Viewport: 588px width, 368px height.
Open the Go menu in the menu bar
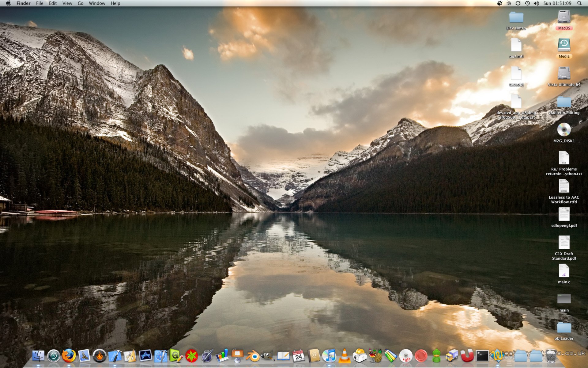(x=80, y=3)
